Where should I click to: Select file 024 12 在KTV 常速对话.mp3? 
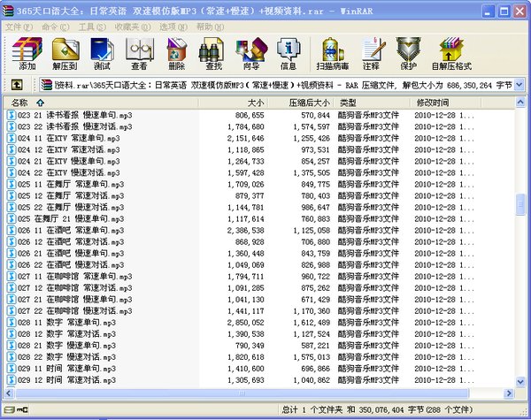[69, 149]
